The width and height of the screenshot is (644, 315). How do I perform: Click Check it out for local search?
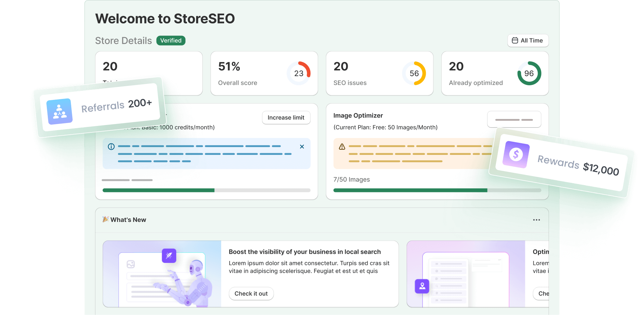point(251,294)
